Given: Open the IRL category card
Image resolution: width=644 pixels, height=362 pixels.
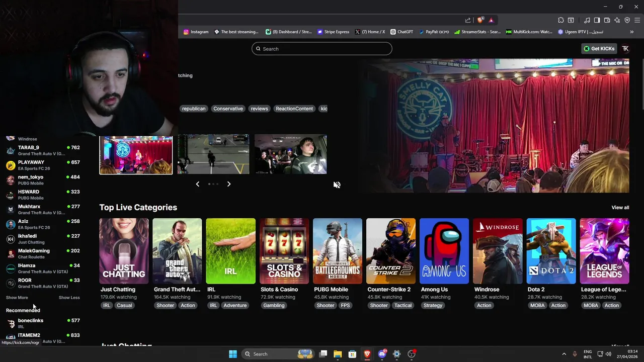Looking at the screenshot, I should [x=230, y=251].
